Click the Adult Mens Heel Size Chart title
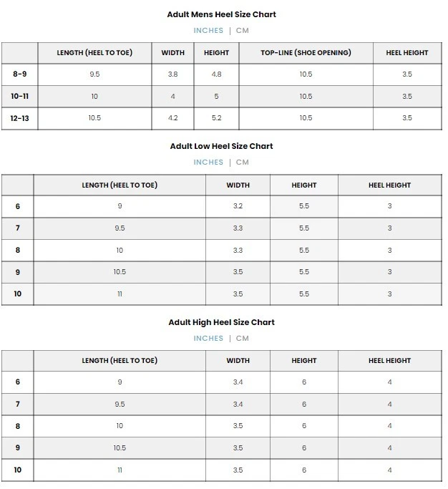The height and width of the screenshot is (489, 448). (x=221, y=14)
